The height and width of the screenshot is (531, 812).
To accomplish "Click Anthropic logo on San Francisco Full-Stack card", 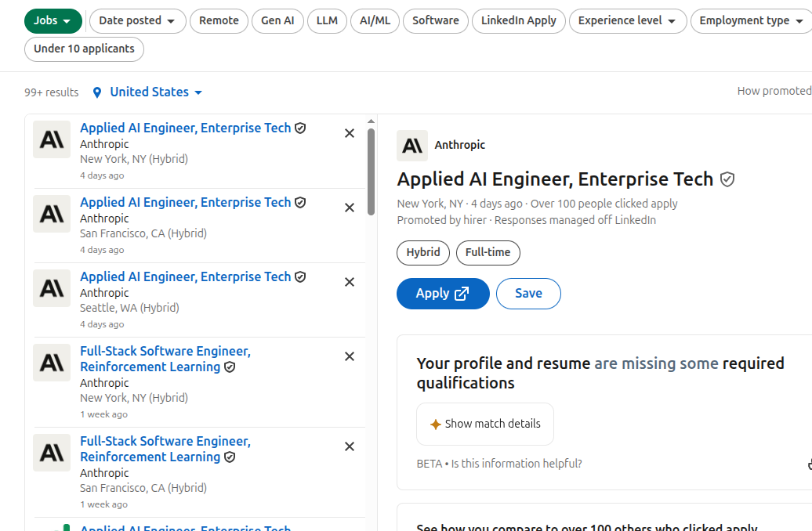I will (52, 453).
